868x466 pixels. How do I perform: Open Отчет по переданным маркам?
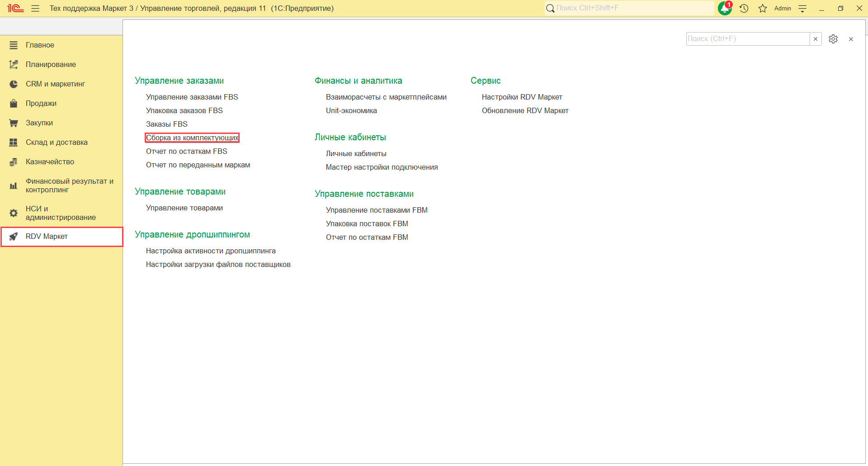tap(198, 165)
